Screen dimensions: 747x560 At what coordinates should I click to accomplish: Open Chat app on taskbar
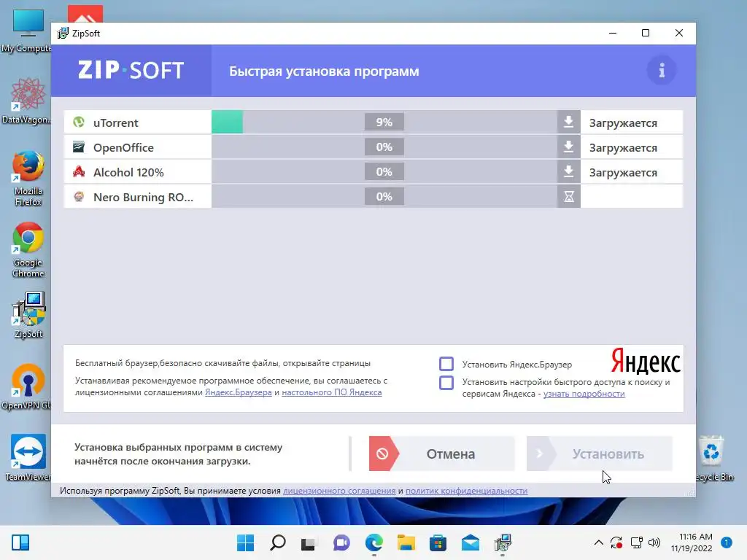pos(341,542)
